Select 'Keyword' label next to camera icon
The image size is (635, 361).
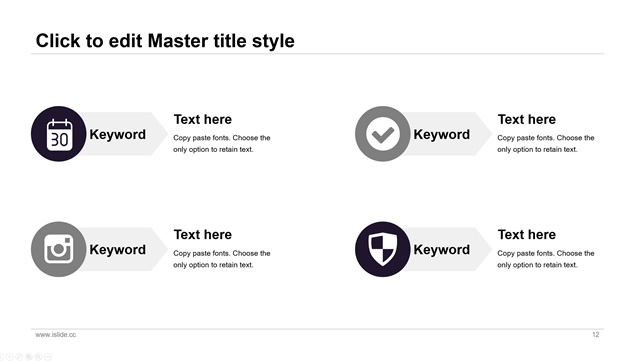[117, 250]
